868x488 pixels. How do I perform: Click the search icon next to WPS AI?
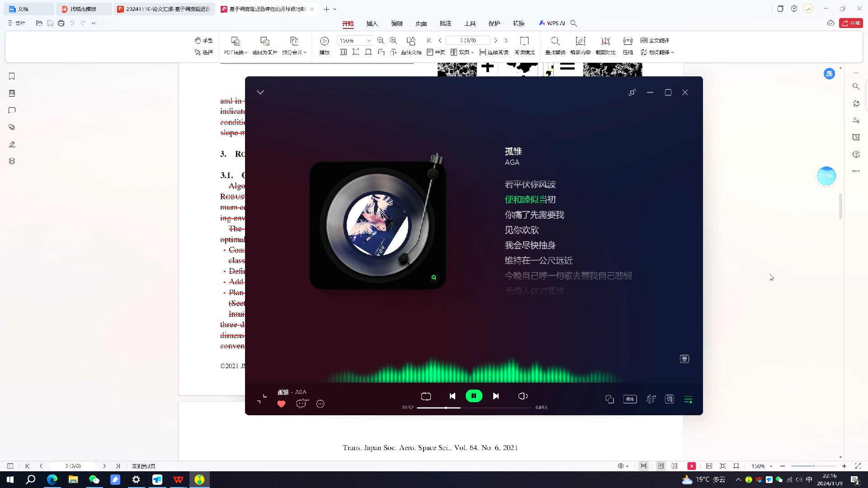[574, 23]
